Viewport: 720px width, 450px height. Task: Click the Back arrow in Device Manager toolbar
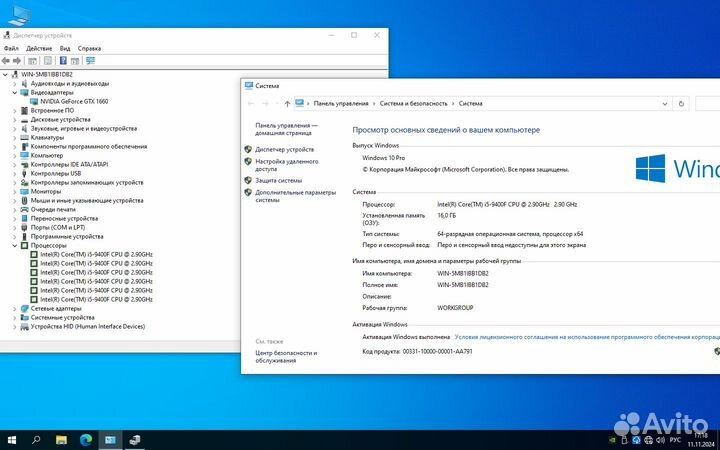pos(6,61)
